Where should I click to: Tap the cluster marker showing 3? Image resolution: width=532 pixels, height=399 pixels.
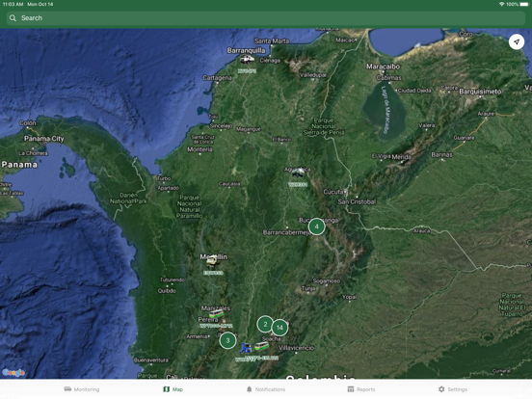pyautogui.click(x=227, y=340)
